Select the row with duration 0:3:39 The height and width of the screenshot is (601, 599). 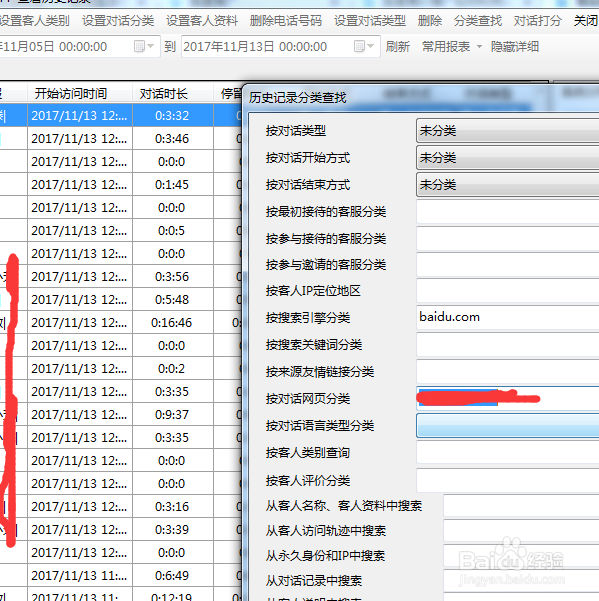coord(121,529)
